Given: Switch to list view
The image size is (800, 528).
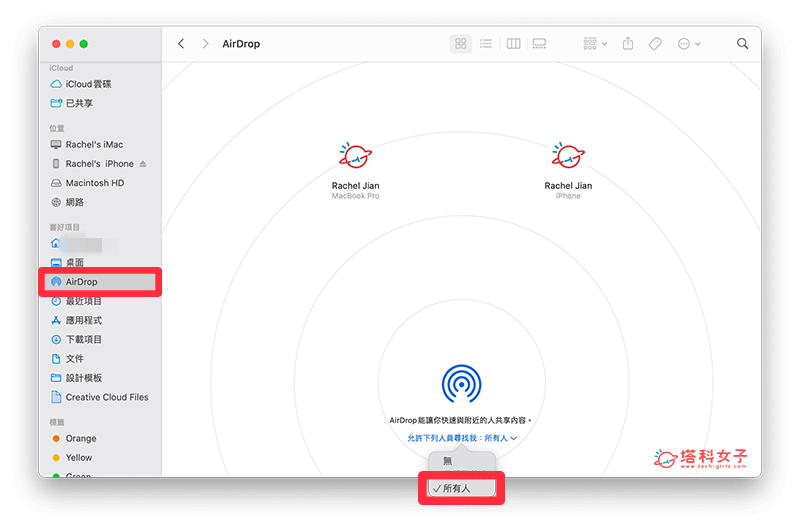Looking at the screenshot, I should pos(486,44).
